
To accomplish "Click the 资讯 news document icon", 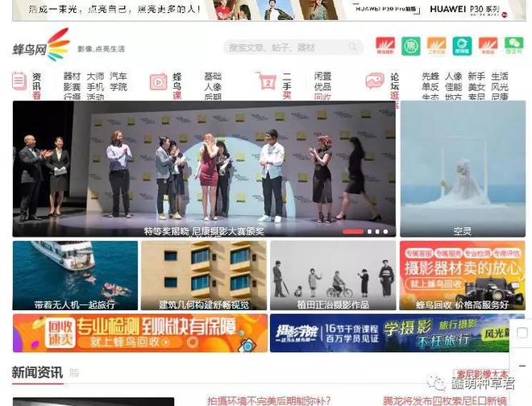I will pyautogui.click(x=19, y=81).
